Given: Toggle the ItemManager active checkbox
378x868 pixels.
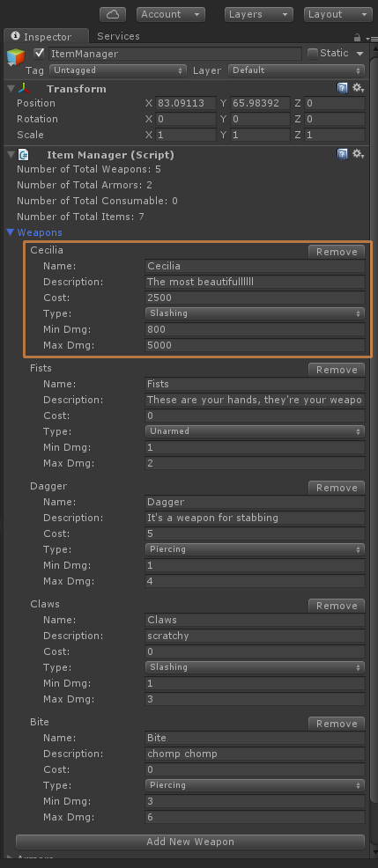Looking at the screenshot, I should pyautogui.click(x=39, y=53).
